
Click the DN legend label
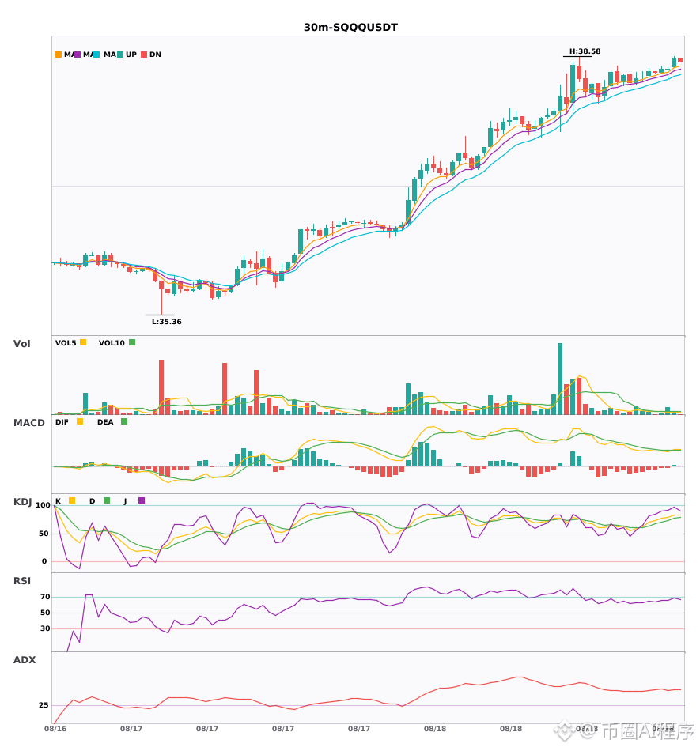click(155, 55)
